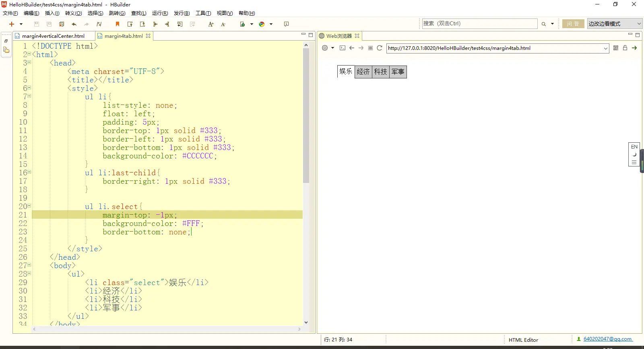This screenshot has height=349, width=644.
Task: Open the 编辑(E) menu
Action: coord(31,13)
